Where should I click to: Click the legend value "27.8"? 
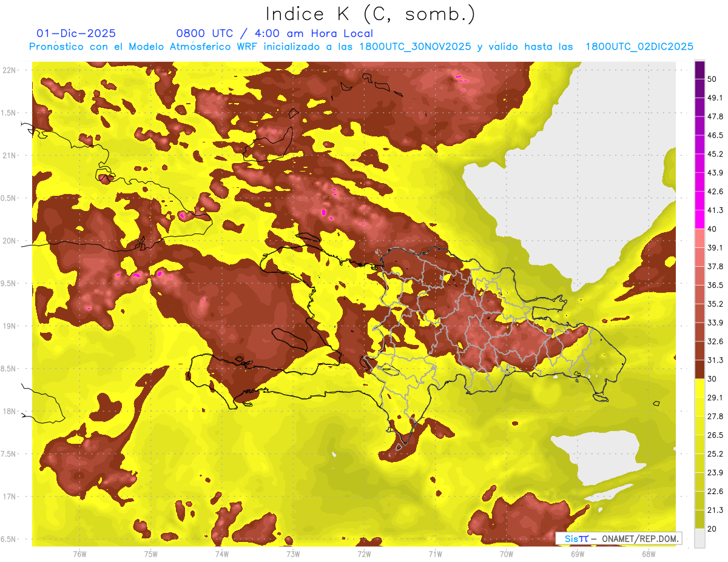715,416
